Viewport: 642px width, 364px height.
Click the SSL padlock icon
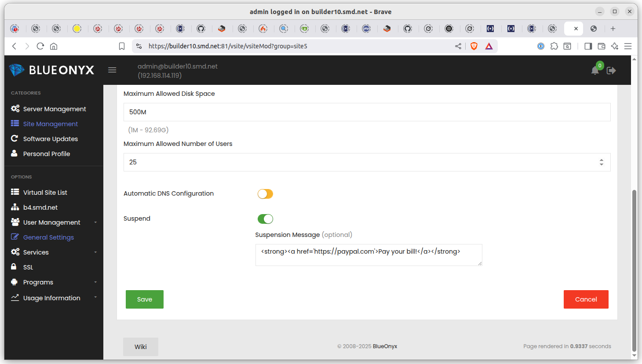(x=14, y=267)
